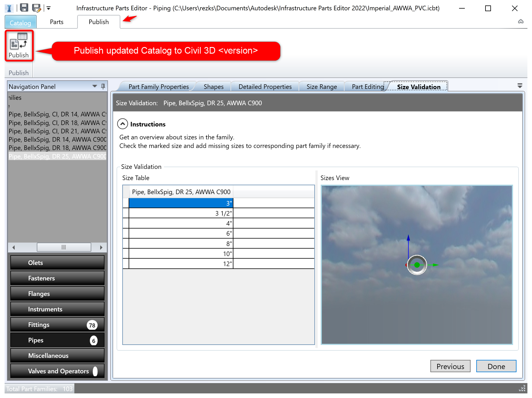
Task: Select Pipe, BellxSpig, DR 14, AWWA C900
Action: click(x=57, y=139)
